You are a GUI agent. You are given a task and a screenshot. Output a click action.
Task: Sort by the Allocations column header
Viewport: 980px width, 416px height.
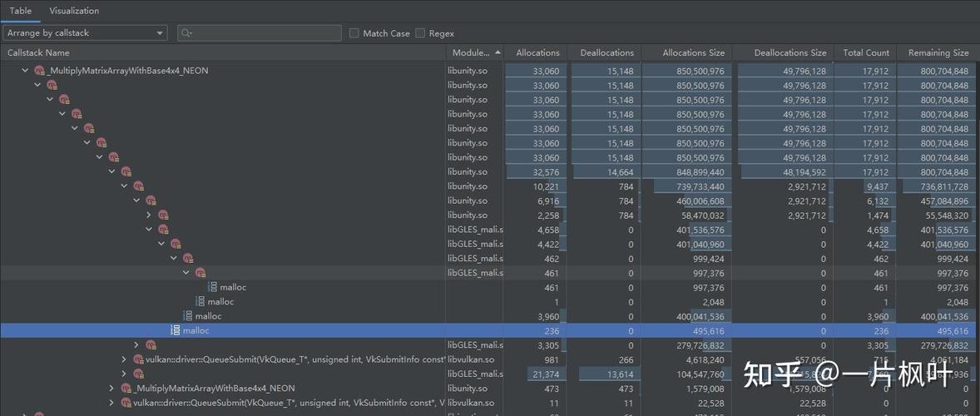tap(537, 52)
